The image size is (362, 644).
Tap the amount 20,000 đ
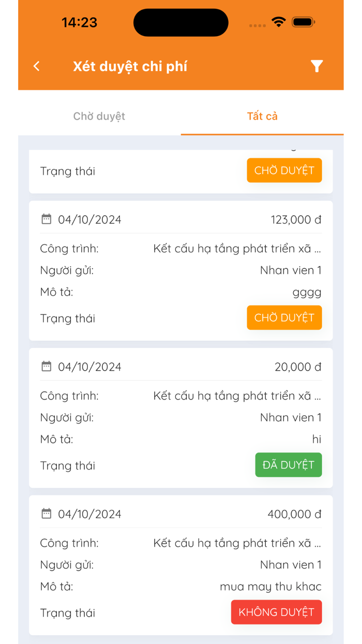click(298, 367)
